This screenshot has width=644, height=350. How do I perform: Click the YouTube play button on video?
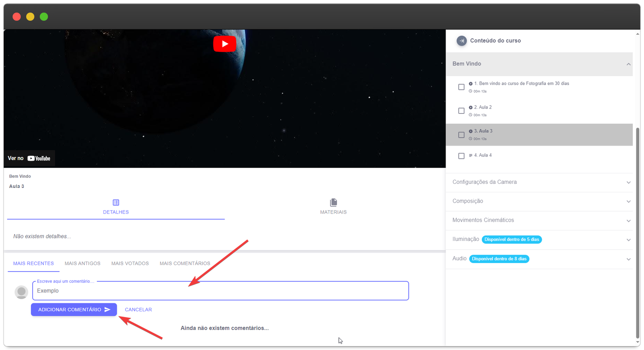click(x=225, y=44)
